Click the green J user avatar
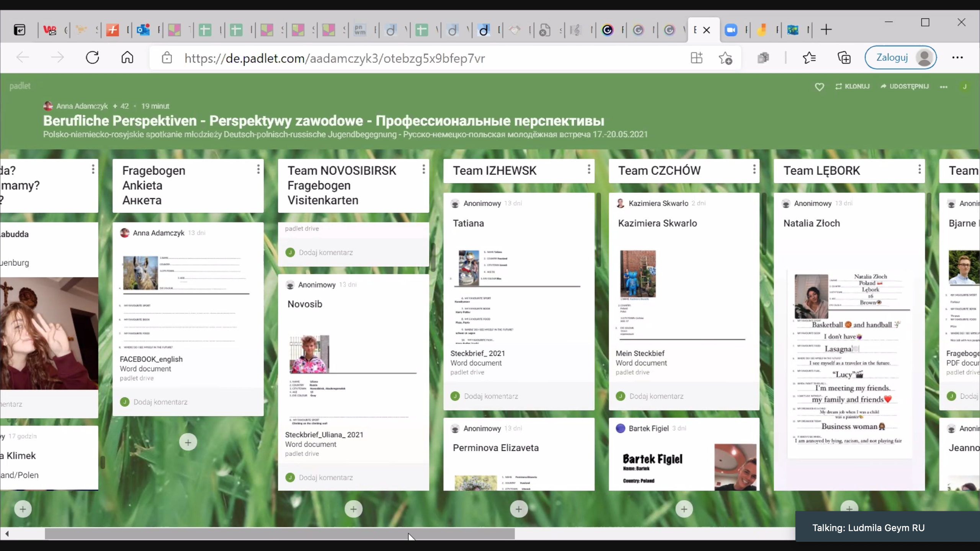980x551 pixels. (x=964, y=86)
